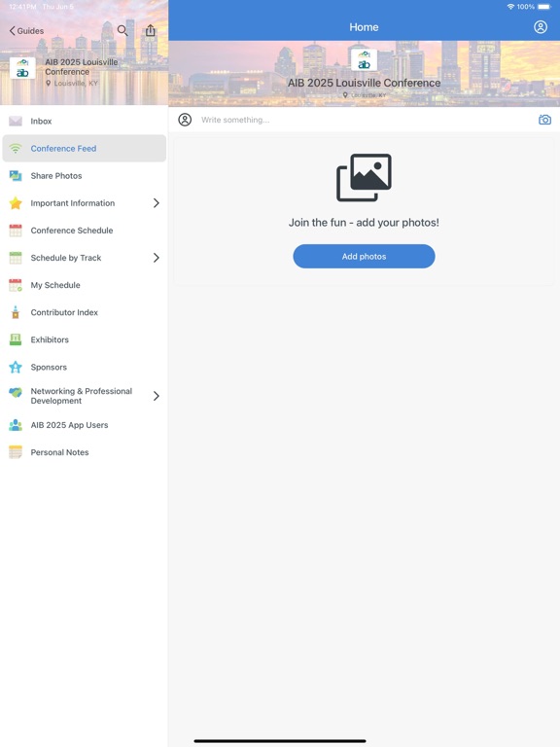This screenshot has height=747, width=560.
Task: Click the AIB 2025 App Users people icon
Action: click(x=16, y=425)
